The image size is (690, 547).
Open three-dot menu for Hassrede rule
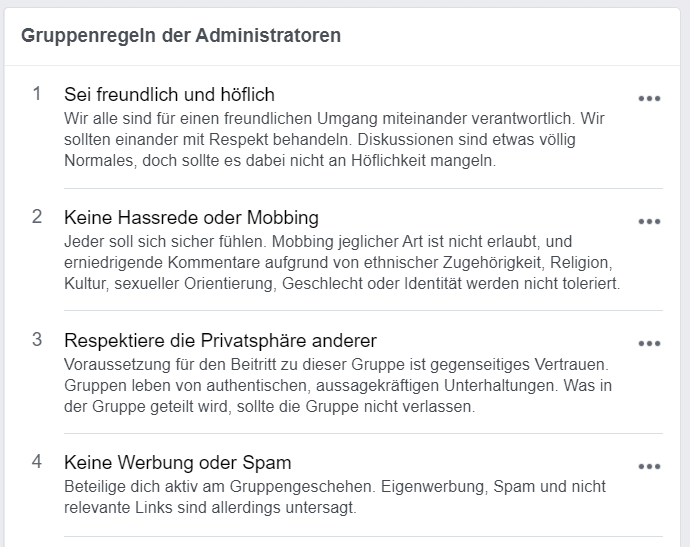point(649,222)
